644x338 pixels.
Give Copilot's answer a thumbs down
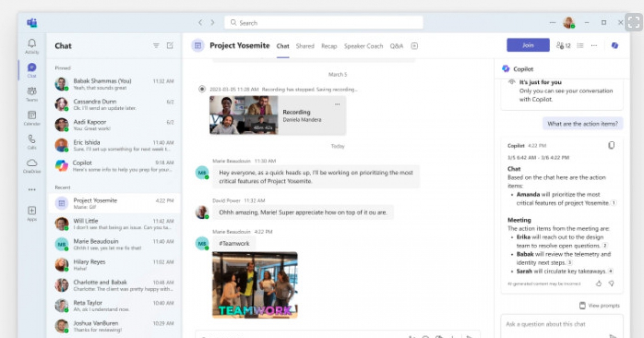[612, 284]
